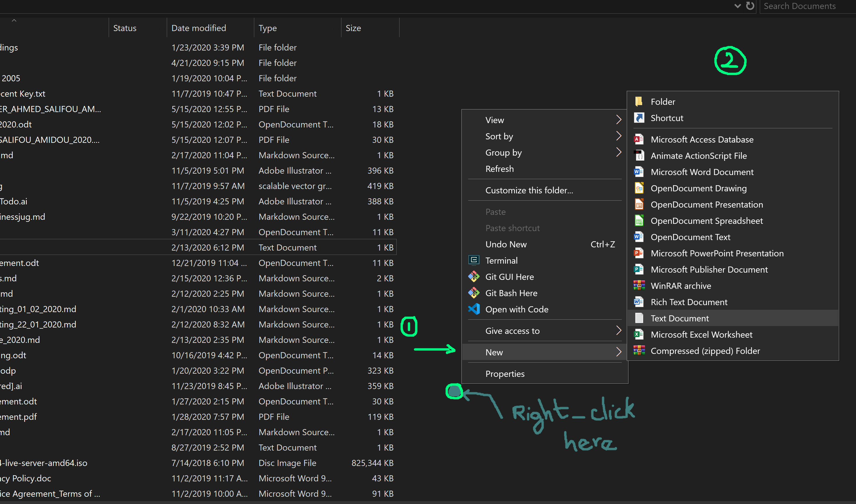The width and height of the screenshot is (856, 504).
Task: Click the Microsoft Access Database icon
Action: pos(639,139)
